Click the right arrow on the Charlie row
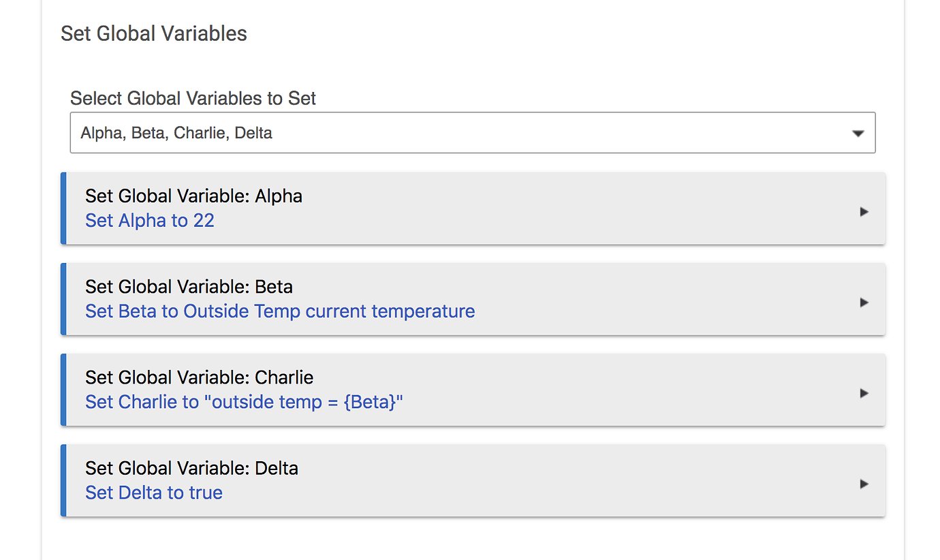This screenshot has width=940, height=560. 864,393
